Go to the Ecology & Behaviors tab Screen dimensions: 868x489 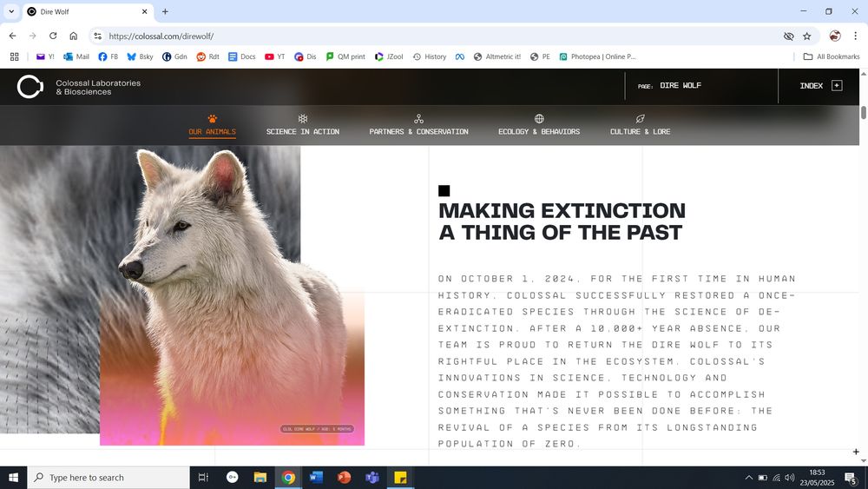[539, 126]
